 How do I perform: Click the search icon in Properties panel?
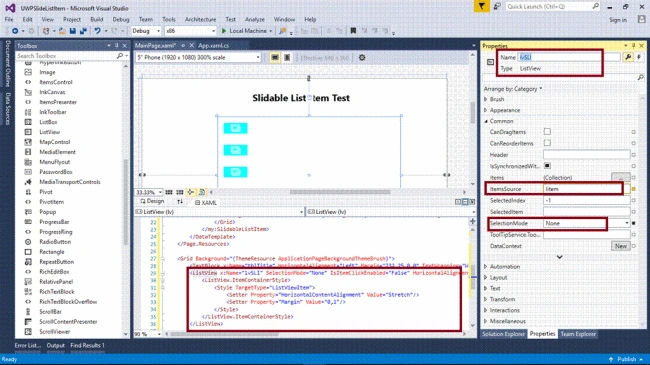(640, 77)
